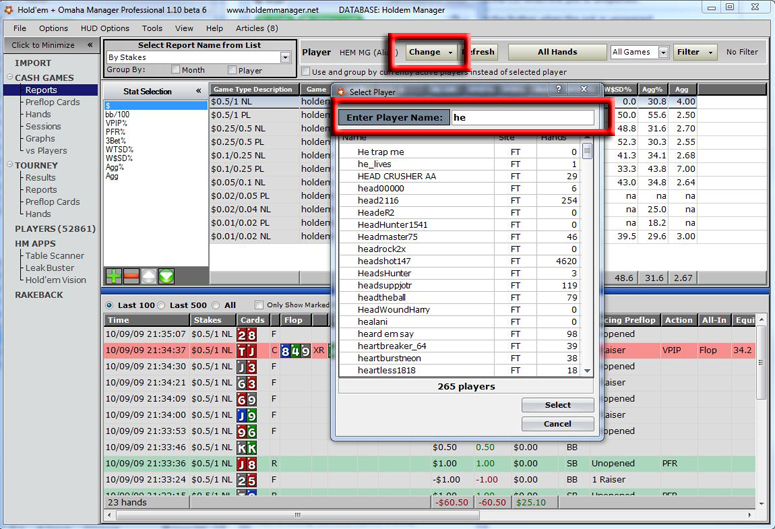Toggle the Month group-by checkbox
The width and height of the screenshot is (775, 529).
(175, 69)
